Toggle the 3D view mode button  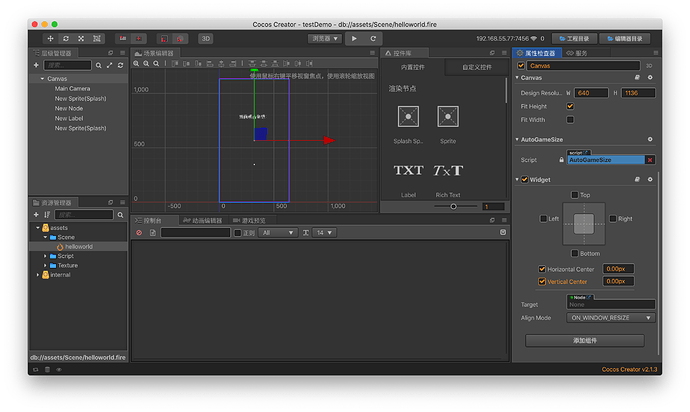click(x=205, y=38)
